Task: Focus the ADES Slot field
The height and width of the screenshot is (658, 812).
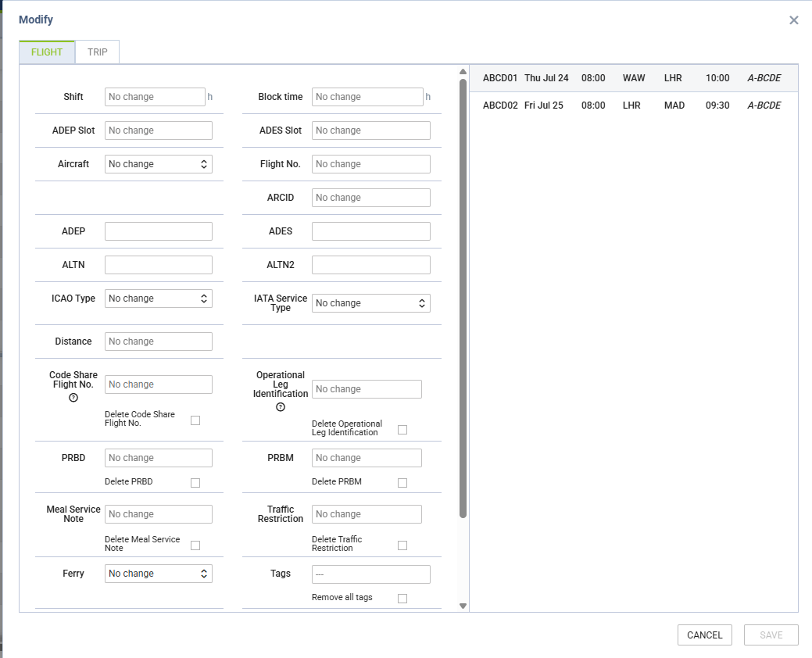Action: point(370,131)
